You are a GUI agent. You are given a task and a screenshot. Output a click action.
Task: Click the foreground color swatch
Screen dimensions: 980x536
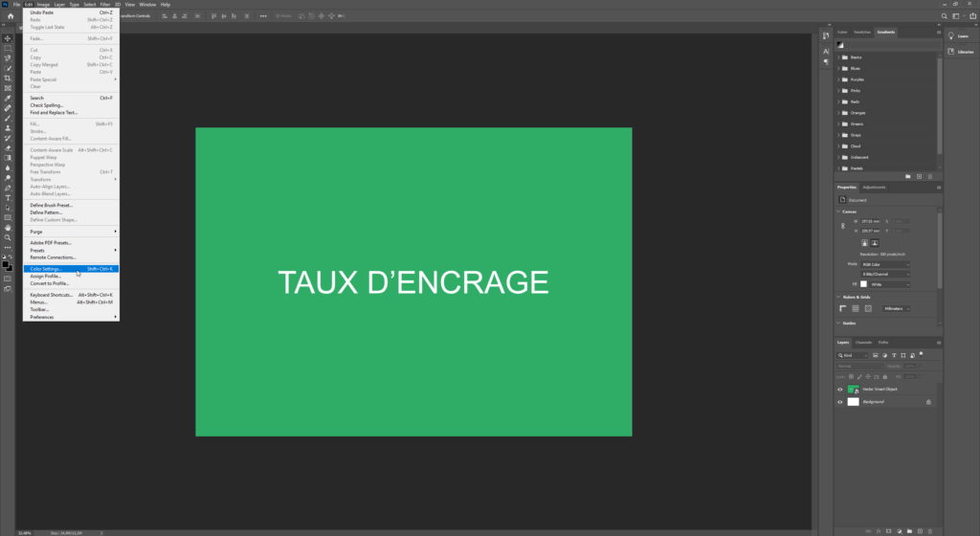(6, 265)
